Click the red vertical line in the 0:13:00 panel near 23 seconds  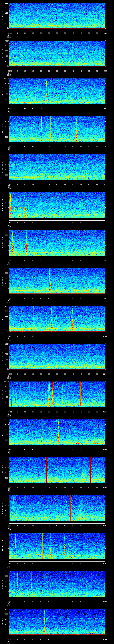47,470
